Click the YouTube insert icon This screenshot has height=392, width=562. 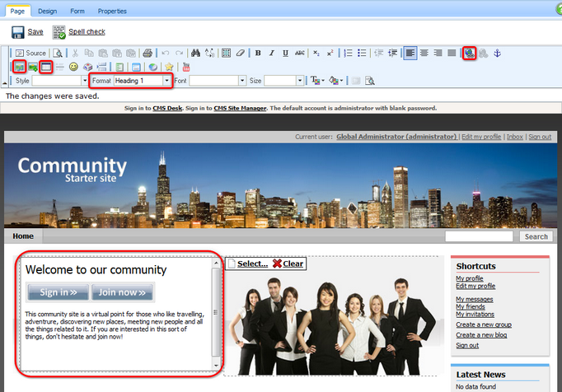coord(185,67)
